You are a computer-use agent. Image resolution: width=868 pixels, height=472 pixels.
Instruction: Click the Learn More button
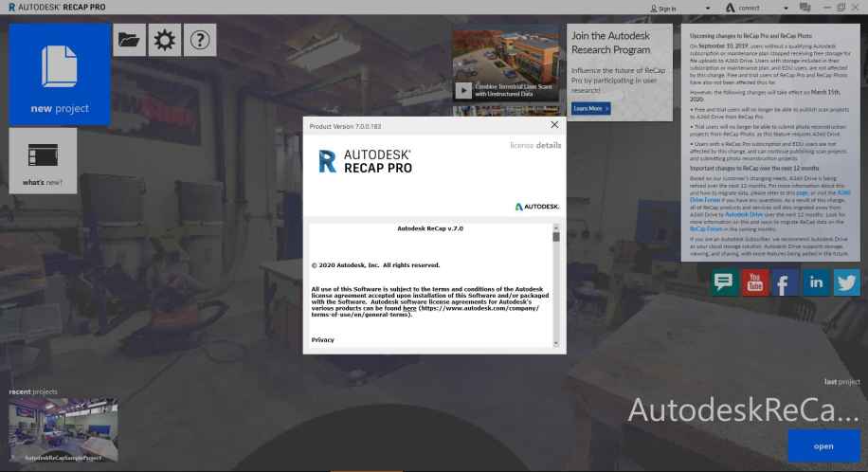point(590,109)
